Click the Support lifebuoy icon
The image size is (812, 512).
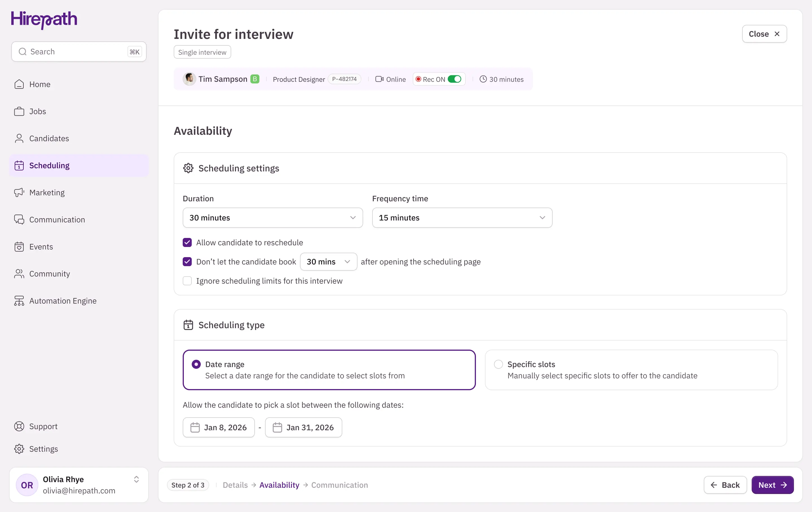[x=19, y=426]
